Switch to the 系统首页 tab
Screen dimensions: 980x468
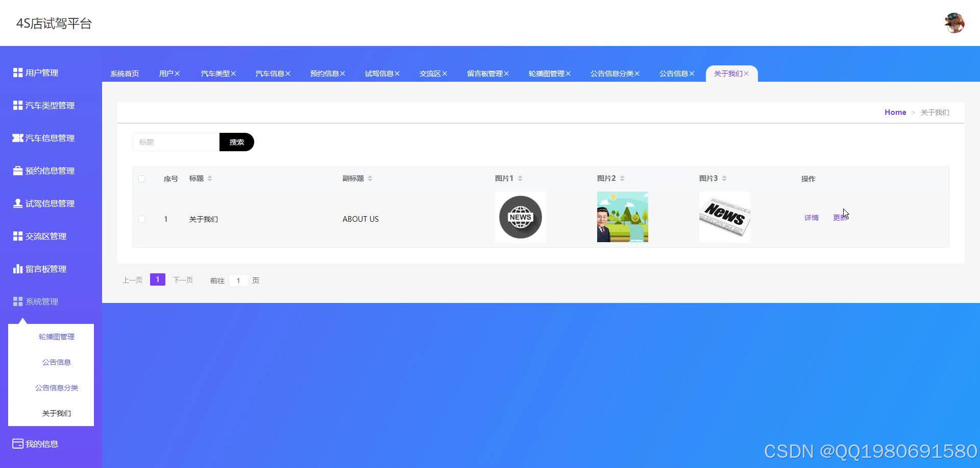pos(125,74)
